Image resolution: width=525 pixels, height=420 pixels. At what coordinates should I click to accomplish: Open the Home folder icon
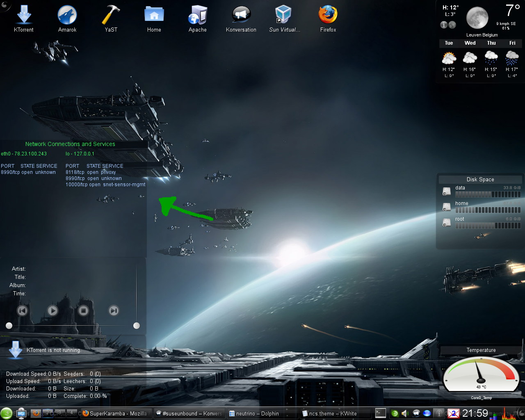(x=154, y=18)
